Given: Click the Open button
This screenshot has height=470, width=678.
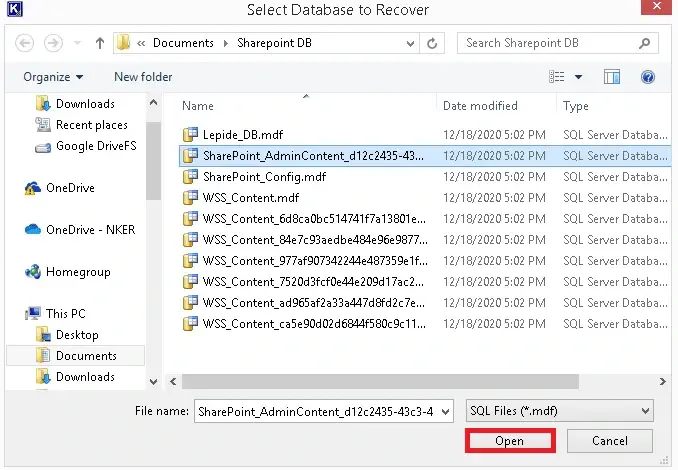Looking at the screenshot, I should 510,441.
